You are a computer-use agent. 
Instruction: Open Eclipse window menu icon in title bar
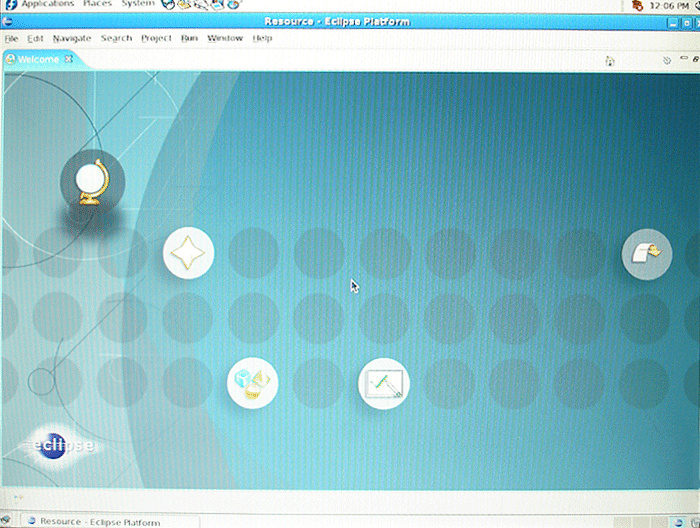click(7, 21)
